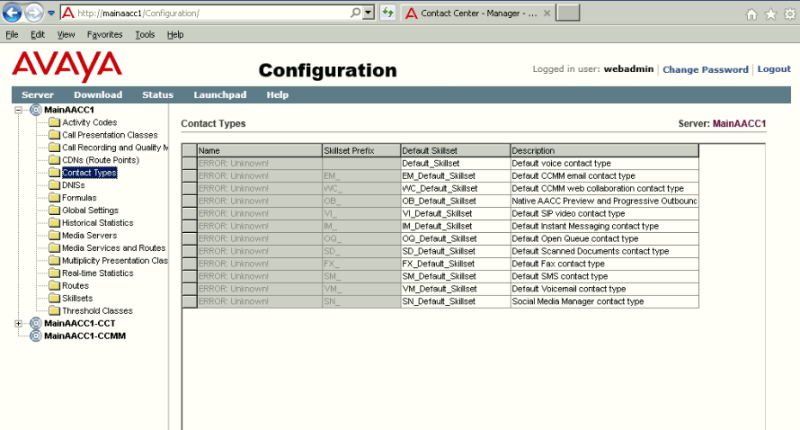Open the Routes folder
This screenshot has height=430, width=800.
click(x=75, y=286)
